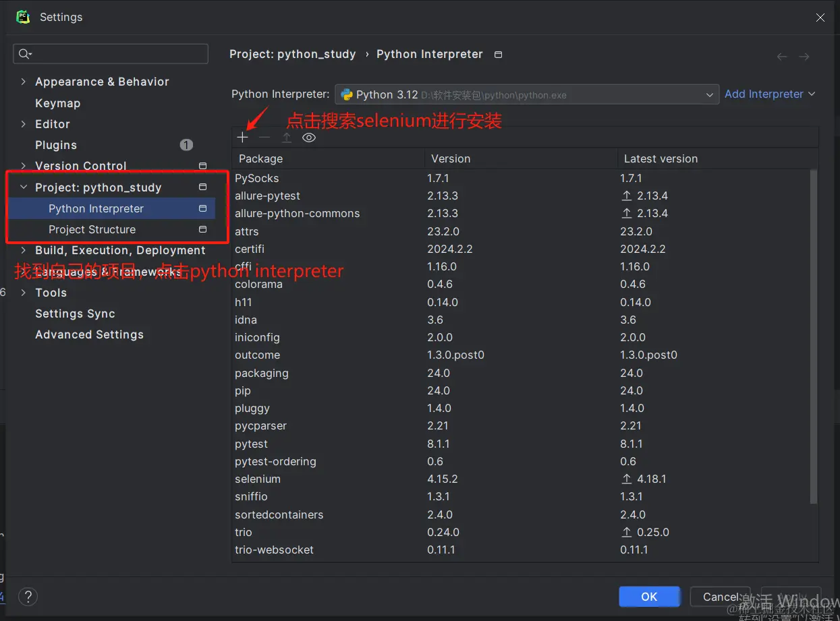Click upgrade arrow next to selenium 4.18.1

click(626, 479)
